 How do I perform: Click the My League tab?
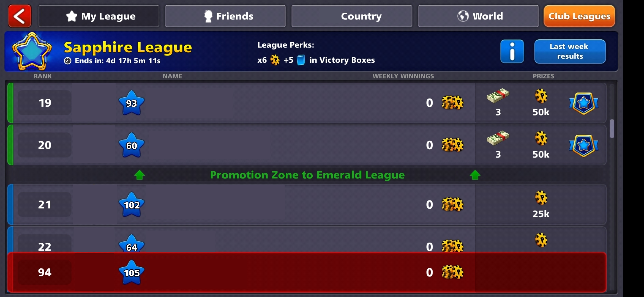[x=100, y=16]
